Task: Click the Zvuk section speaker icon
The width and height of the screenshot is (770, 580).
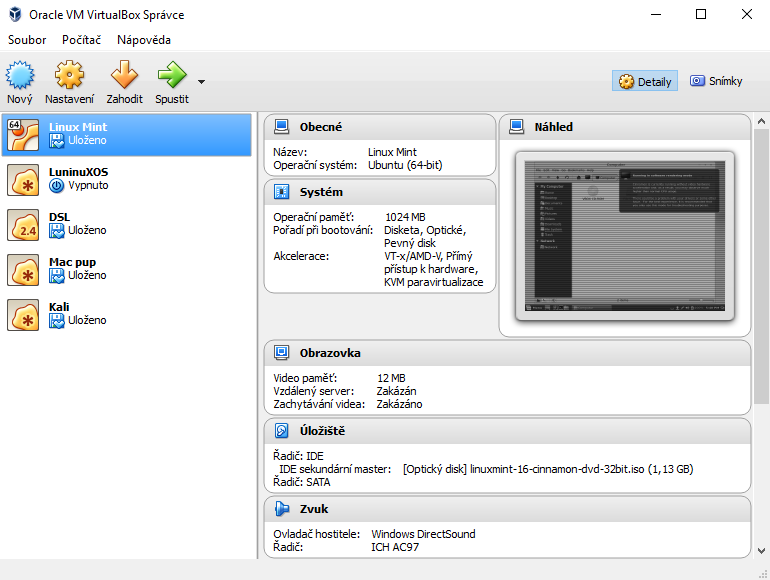Action: pos(281,509)
